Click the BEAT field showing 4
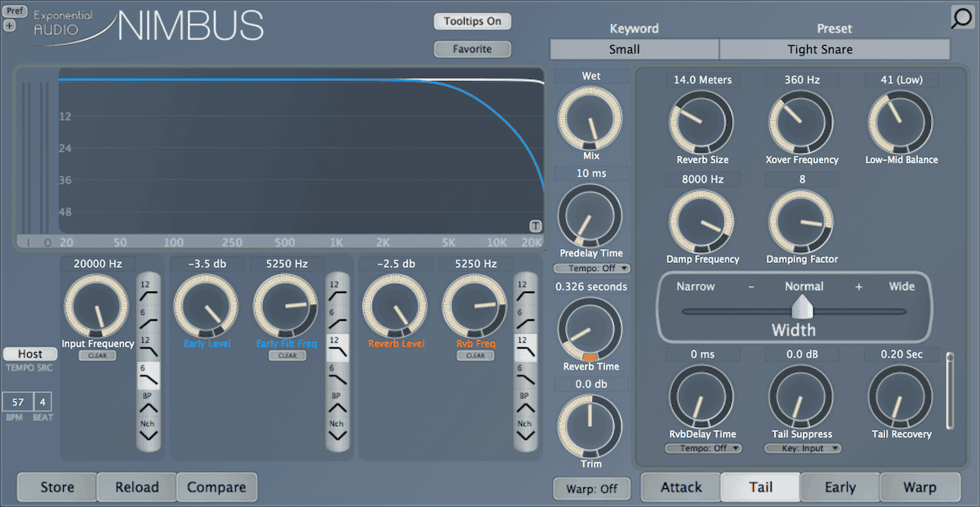The image size is (980, 507). click(44, 402)
